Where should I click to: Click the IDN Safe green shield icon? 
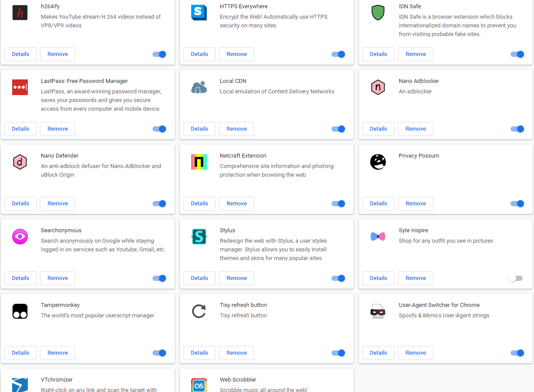coord(378,13)
